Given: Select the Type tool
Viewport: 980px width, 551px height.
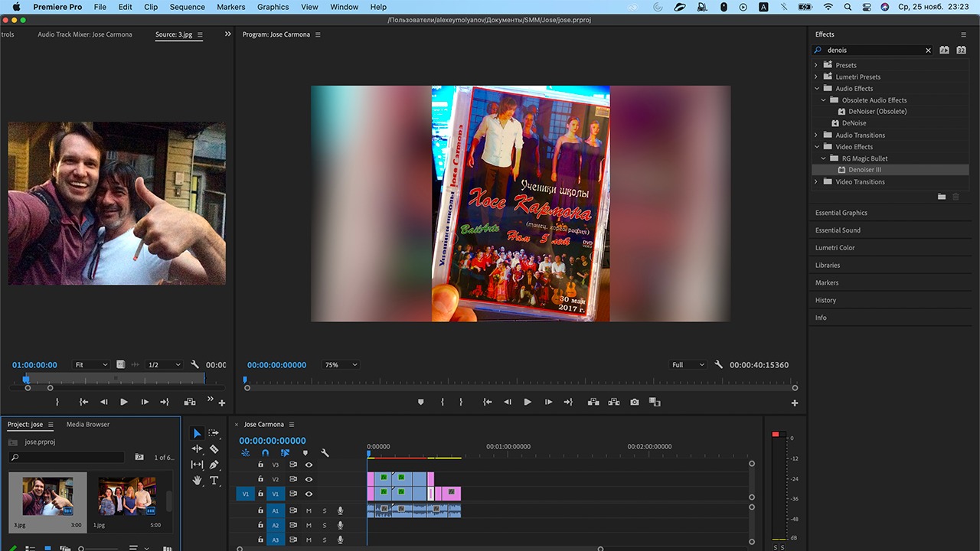Looking at the screenshot, I should [214, 481].
